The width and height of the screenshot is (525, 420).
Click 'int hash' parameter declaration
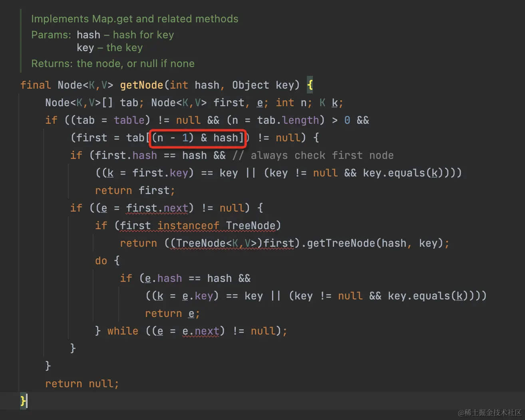pyautogui.click(x=195, y=85)
